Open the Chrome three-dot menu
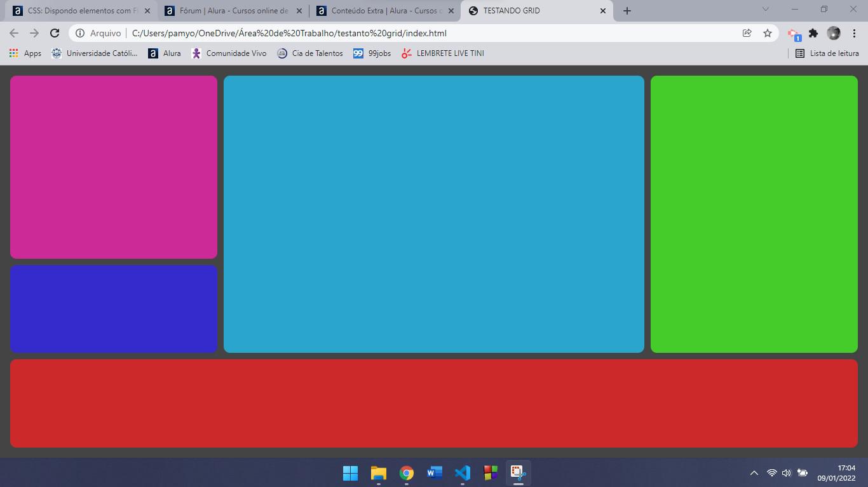 854,33
